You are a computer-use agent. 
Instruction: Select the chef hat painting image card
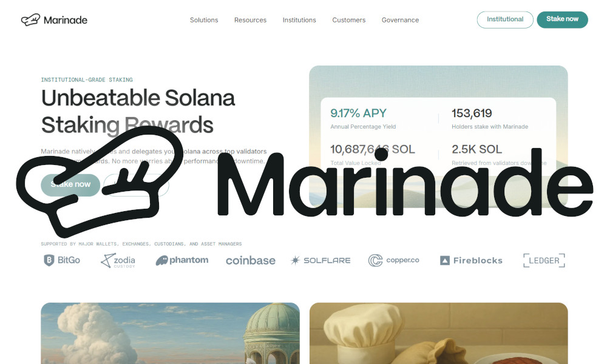tap(439, 333)
